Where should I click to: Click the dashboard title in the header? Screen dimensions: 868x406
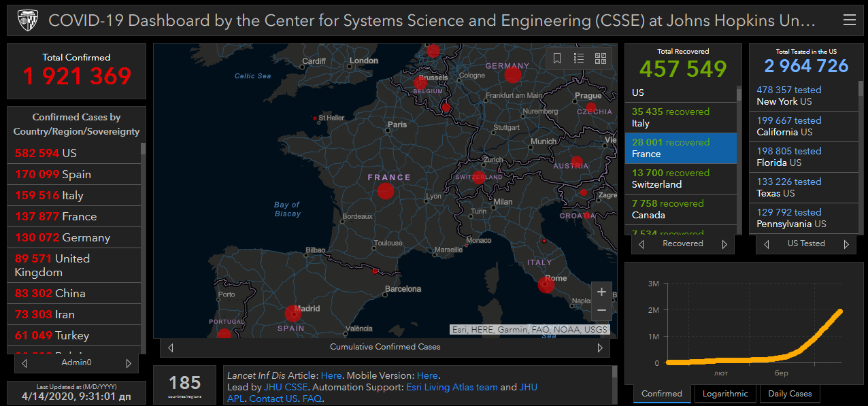432,20
